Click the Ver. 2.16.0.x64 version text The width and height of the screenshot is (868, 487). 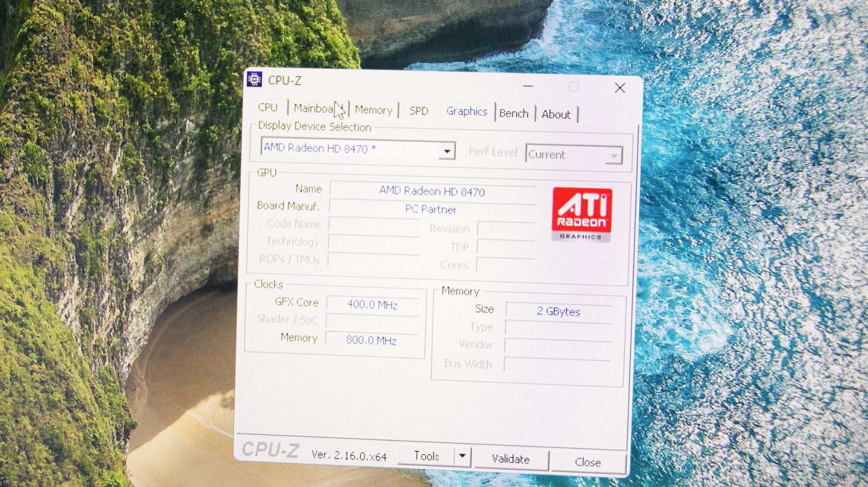point(349,455)
